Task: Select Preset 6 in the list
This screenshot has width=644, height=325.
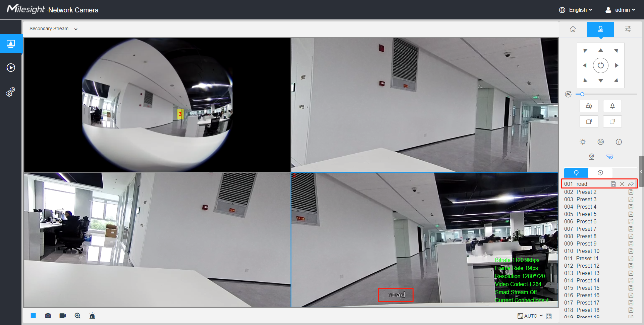Action: [599, 221]
